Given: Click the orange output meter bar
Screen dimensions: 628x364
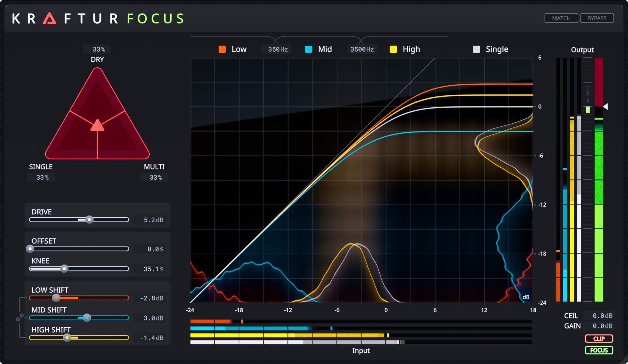Looking at the screenshot, I should tap(558, 180).
